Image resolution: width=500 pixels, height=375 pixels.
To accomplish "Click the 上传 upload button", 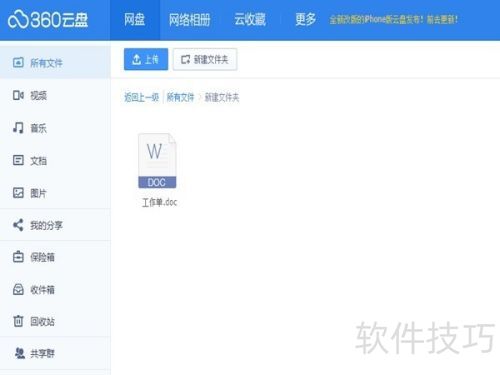I will 146,59.
